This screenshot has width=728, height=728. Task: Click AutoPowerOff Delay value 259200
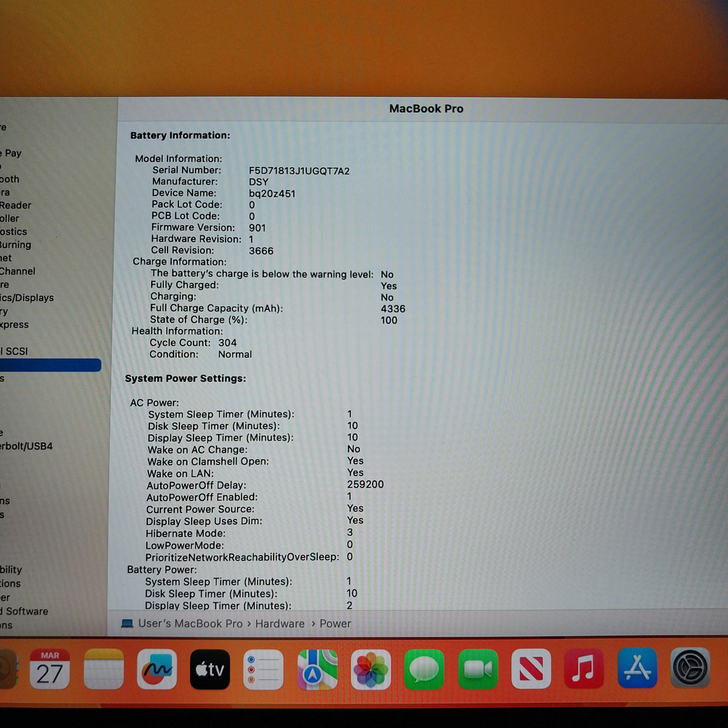tap(365, 485)
